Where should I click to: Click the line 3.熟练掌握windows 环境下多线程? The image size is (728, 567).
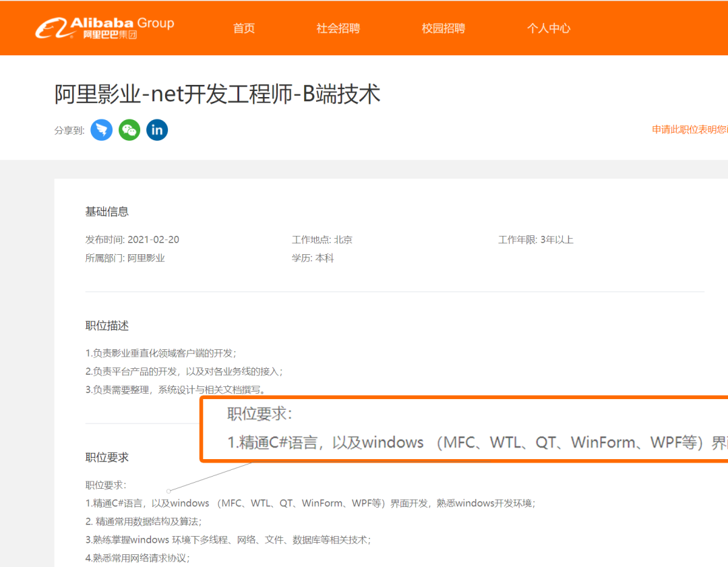point(228,539)
